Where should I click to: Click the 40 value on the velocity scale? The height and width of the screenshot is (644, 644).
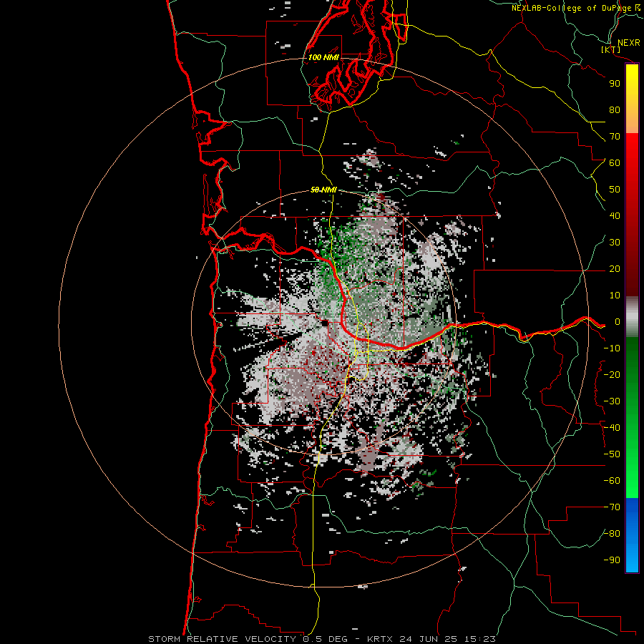615,216
